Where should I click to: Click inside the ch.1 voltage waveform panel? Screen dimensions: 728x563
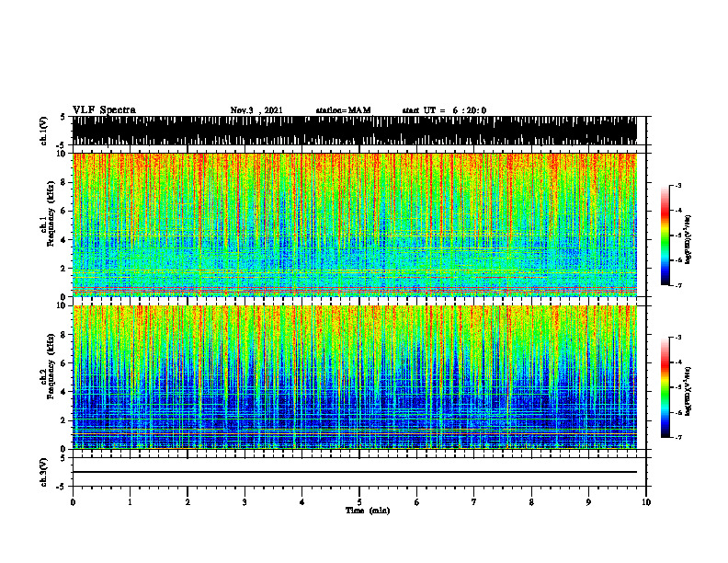(355, 131)
